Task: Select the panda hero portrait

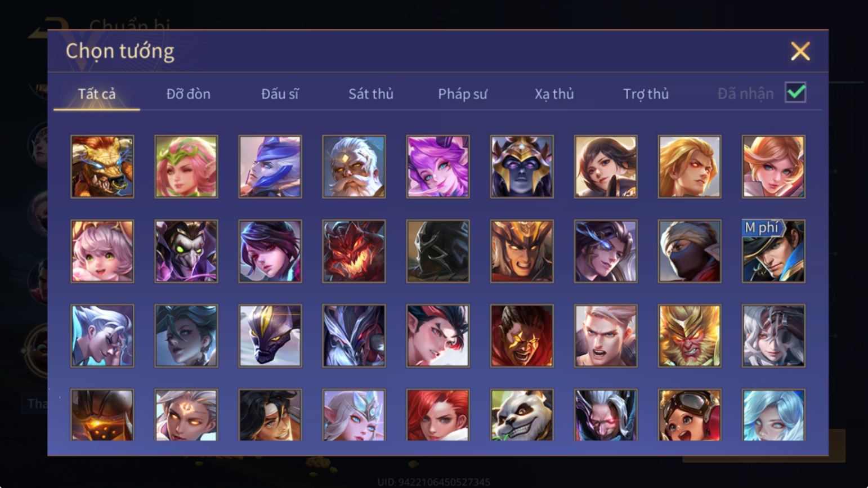Action: (522, 415)
